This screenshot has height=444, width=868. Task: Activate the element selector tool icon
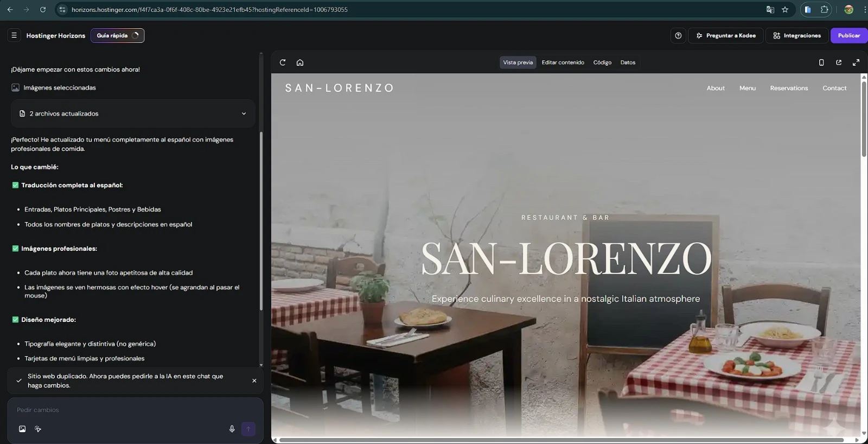pos(38,429)
